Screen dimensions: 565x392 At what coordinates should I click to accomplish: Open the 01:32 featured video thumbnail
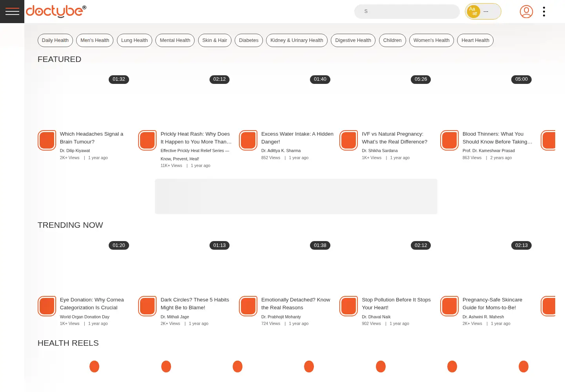coord(85,99)
